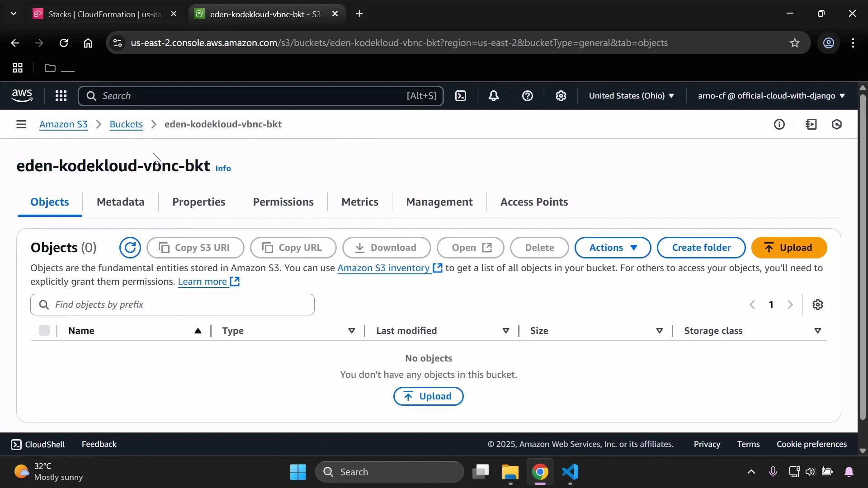Refresh the objects list
868x488 pixels.
(x=131, y=248)
